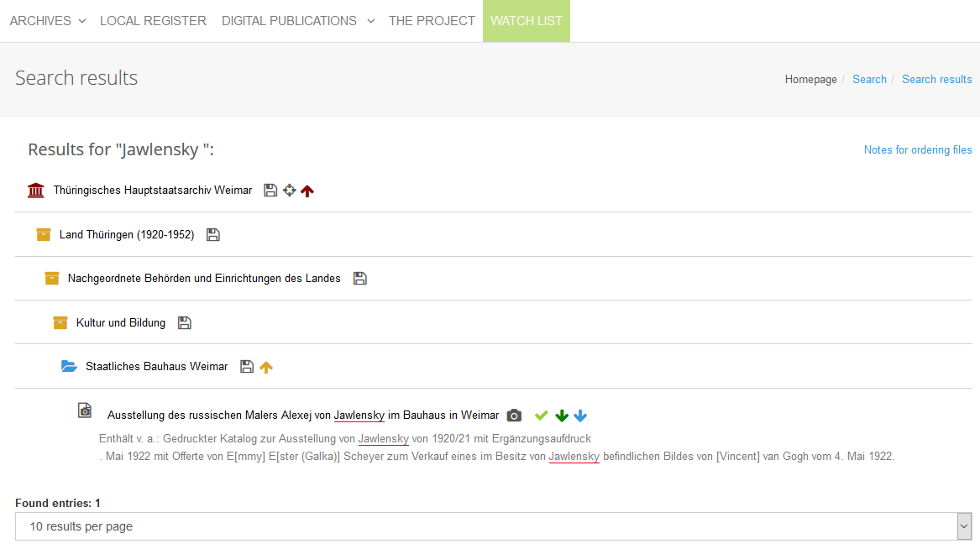Open the Watch List tab
Screen dimensions: 980x549
tap(526, 21)
